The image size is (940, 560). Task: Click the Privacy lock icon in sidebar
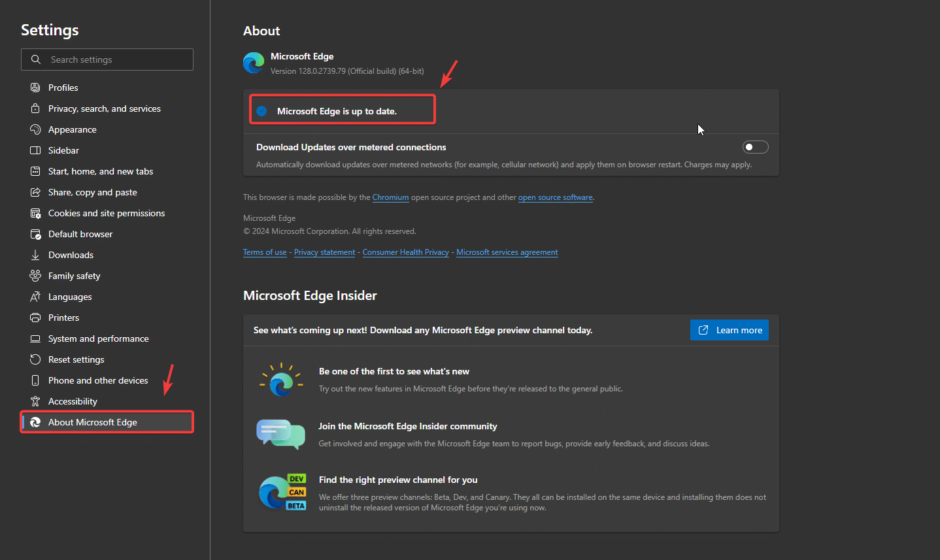pyautogui.click(x=35, y=108)
